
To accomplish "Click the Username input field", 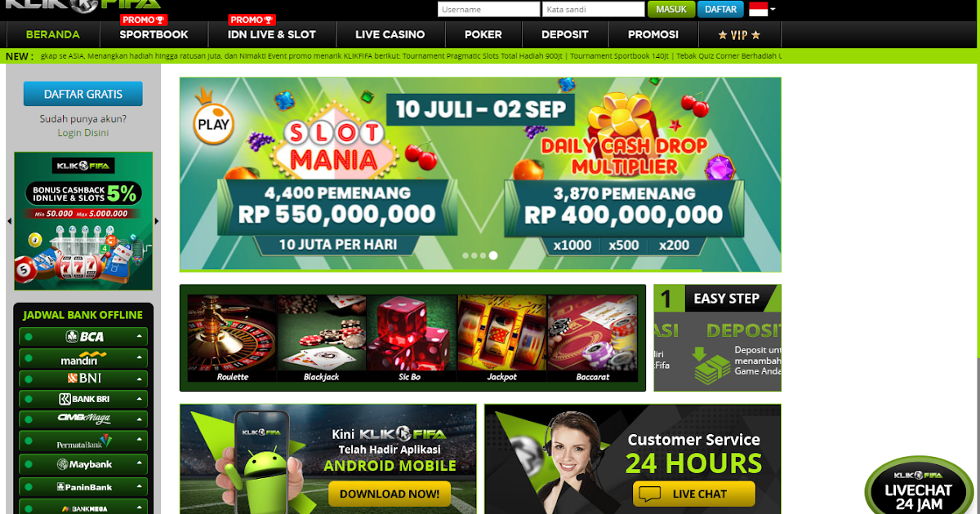I will (x=488, y=10).
